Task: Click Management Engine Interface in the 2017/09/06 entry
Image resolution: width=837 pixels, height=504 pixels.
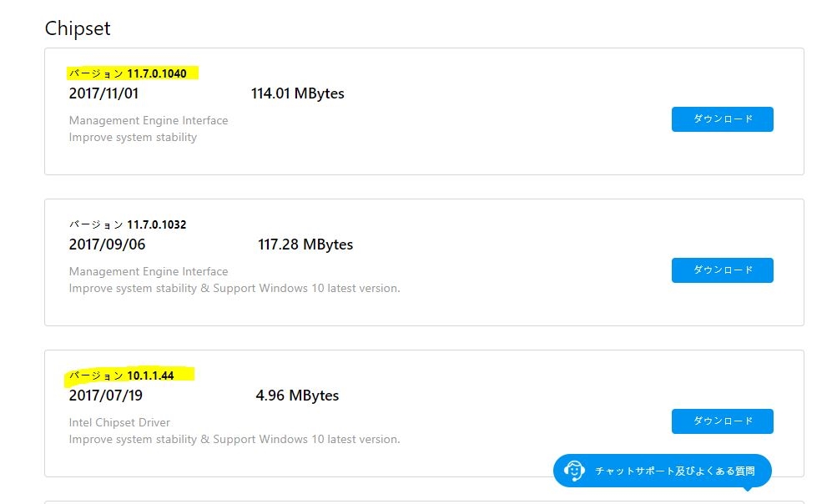Action: click(x=149, y=271)
